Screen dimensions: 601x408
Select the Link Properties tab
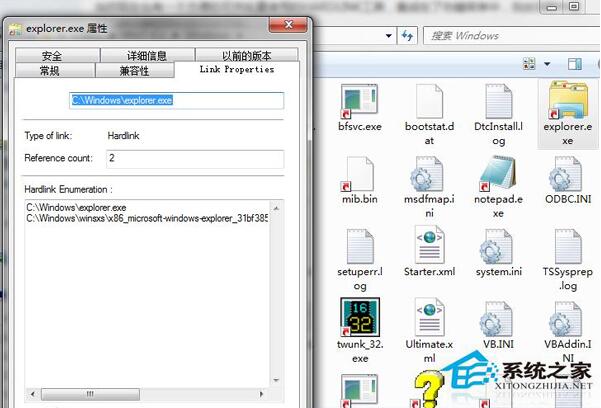tap(237, 69)
